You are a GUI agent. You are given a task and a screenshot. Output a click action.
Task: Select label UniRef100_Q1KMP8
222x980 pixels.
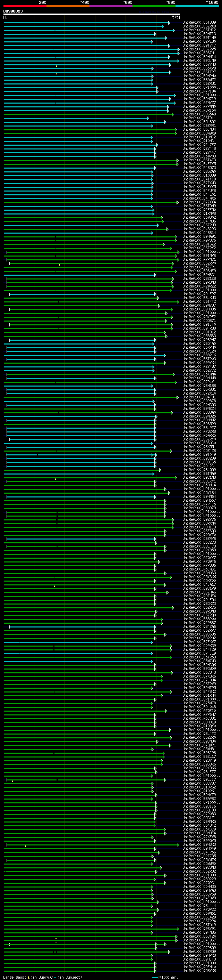click(199, 213)
